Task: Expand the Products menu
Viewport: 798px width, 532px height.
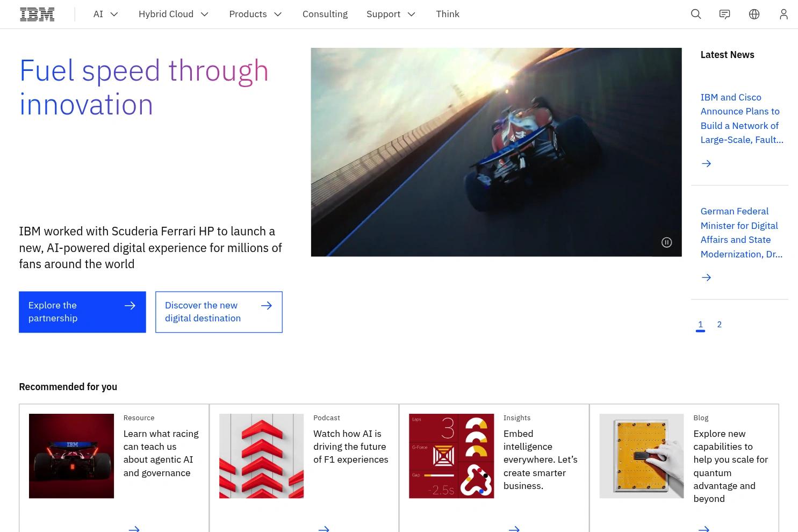Action: tap(256, 15)
